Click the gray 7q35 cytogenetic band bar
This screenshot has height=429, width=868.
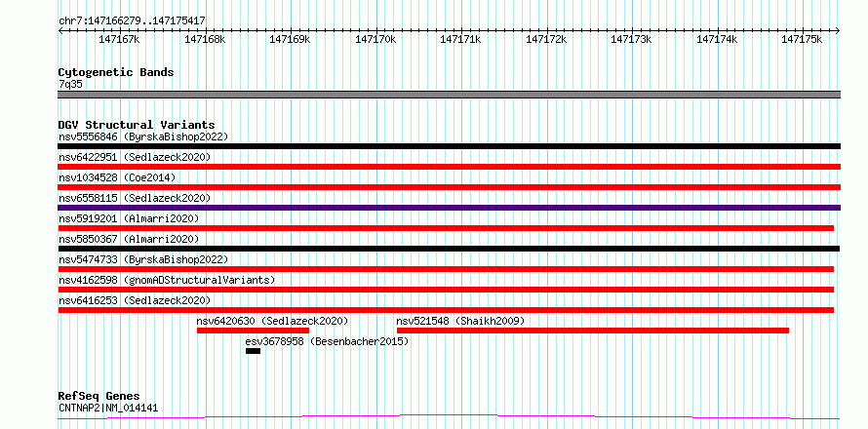pyautogui.click(x=449, y=95)
